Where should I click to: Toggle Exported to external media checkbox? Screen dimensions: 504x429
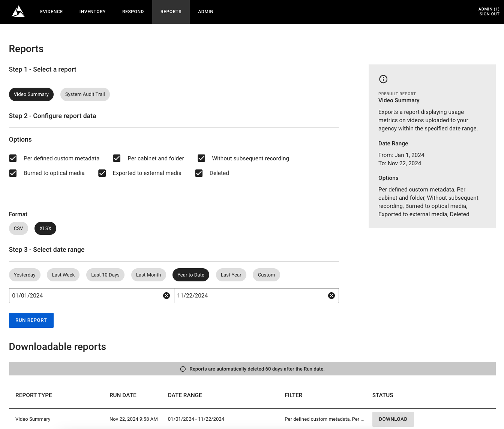(102, 173)
